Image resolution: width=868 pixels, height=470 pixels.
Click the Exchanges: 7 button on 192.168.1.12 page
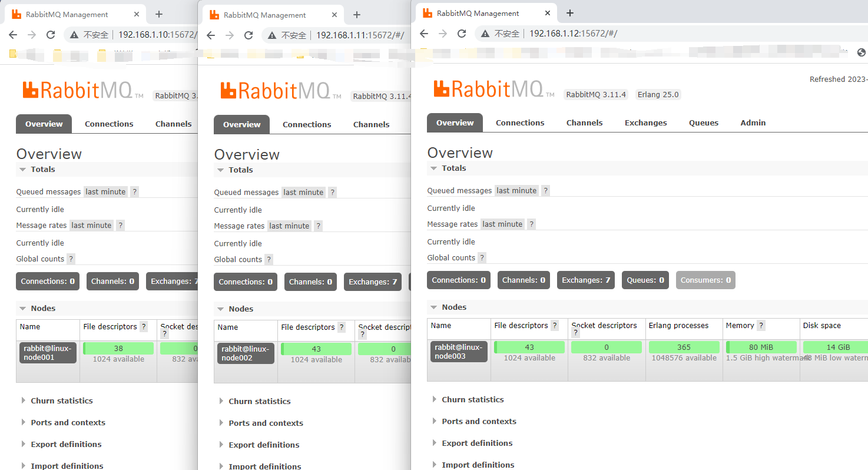coord(585,280)
